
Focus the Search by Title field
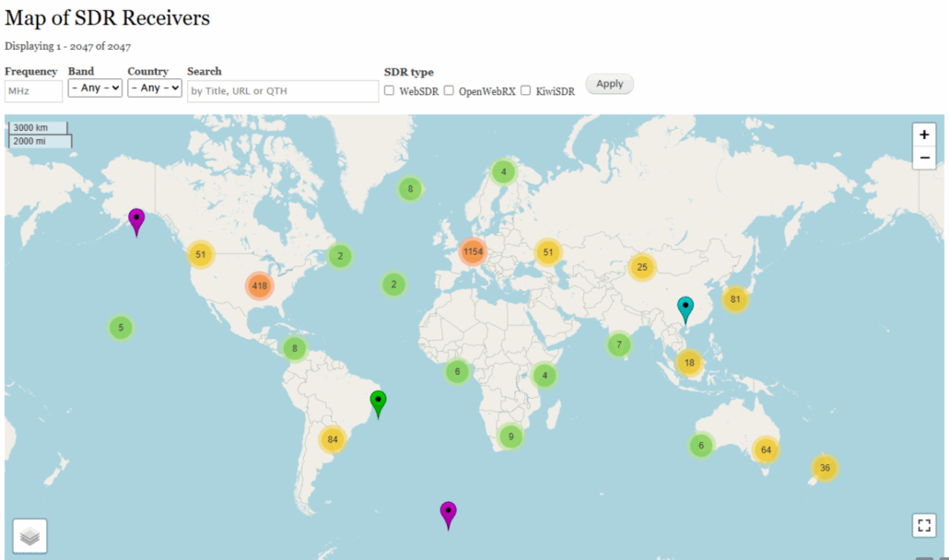coord(282,91)
